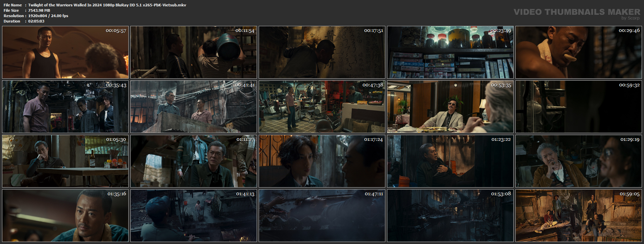The width and height of the screenshot is (644, 244).
Task: Click the rooftop frame at 00:41:41
Action: tap(194, 107)
